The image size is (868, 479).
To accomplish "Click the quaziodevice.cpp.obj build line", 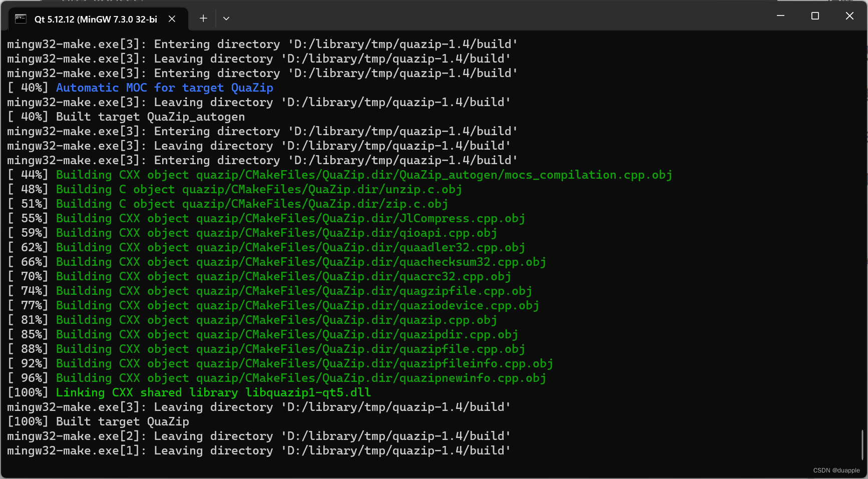I will coord(273,305).
